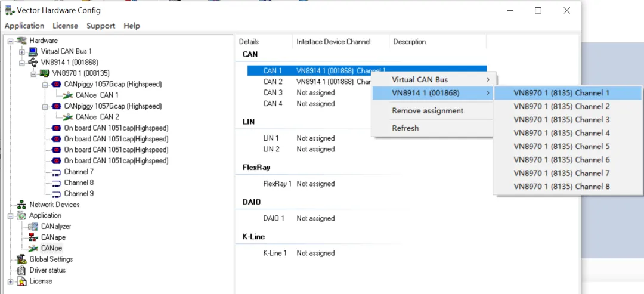
Task: Maximize the Vector Hardware Config window
Action: [538, 11]
